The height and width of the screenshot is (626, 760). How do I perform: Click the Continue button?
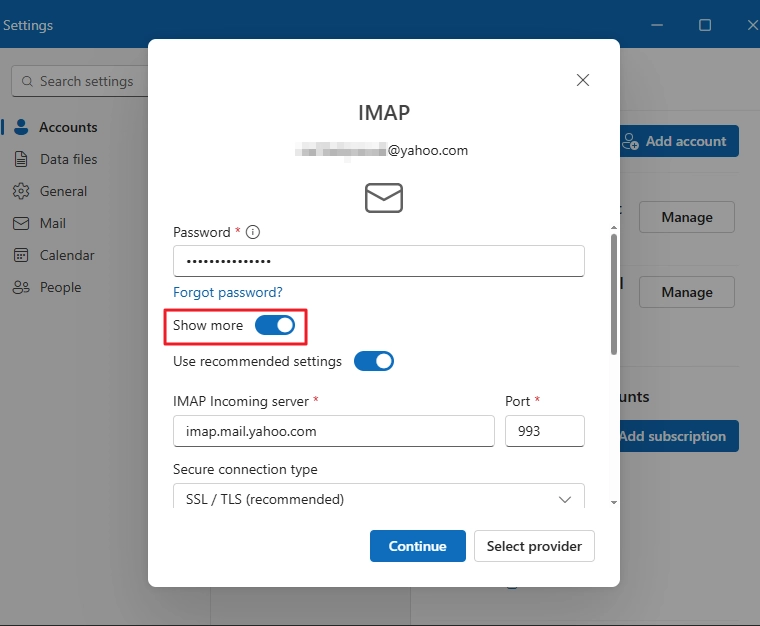pyautogui.click(x=417, y=546)
